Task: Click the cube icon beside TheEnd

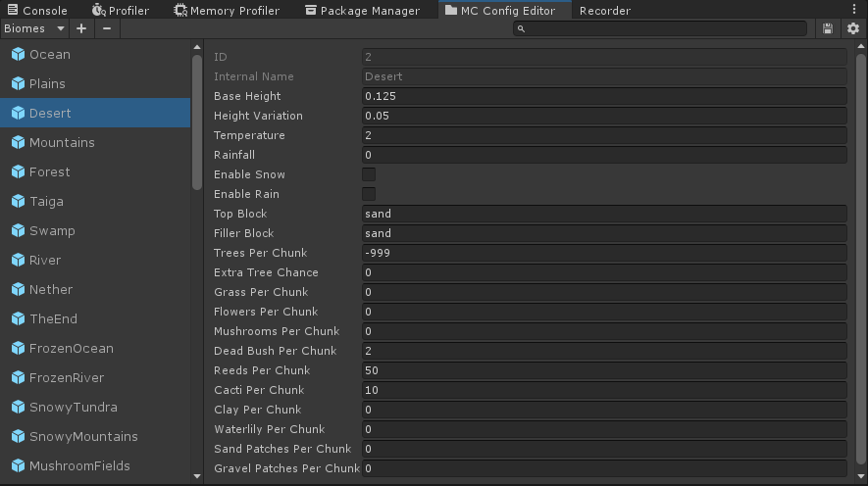Action: (x=19, y=318)
